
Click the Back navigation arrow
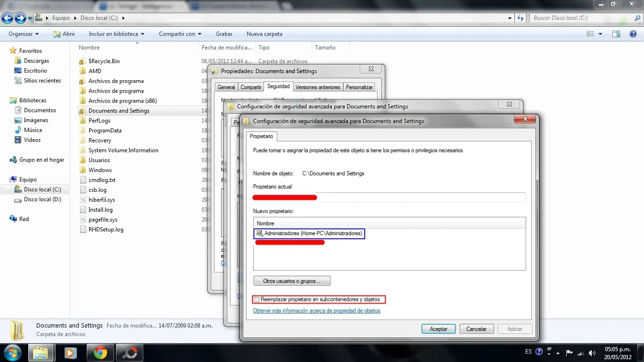(x=8, y=18)
